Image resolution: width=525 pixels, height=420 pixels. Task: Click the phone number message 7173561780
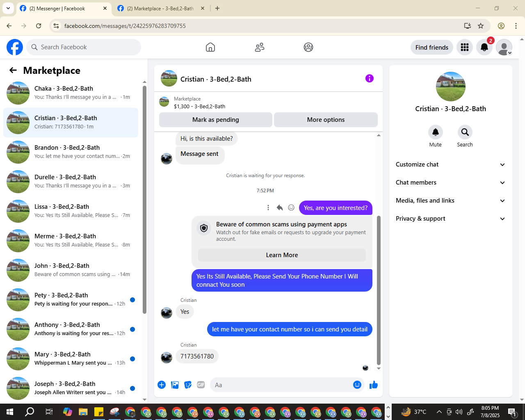[x=197, y=356]
